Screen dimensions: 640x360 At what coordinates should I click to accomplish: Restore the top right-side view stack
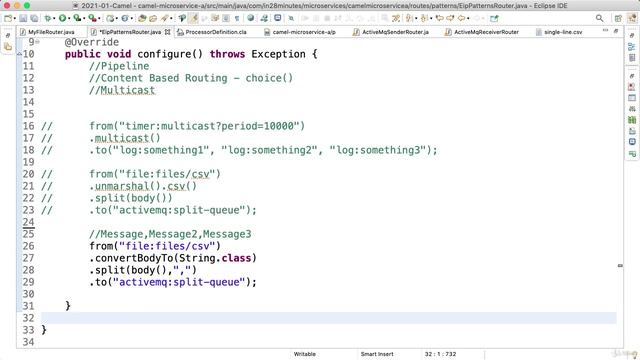[x=632, y=36]
